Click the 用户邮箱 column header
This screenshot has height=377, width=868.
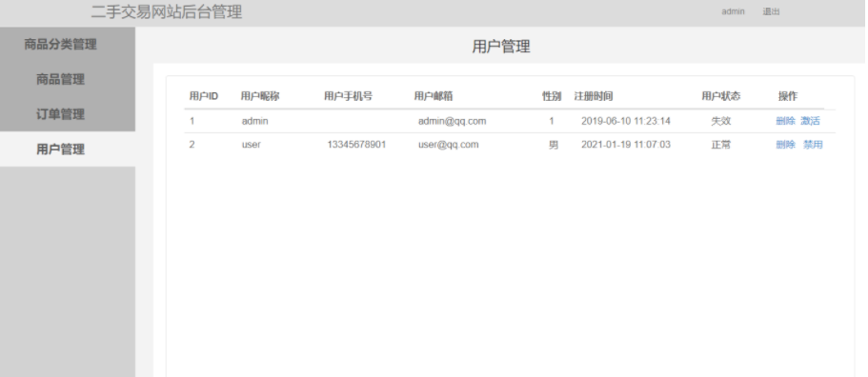(434, 96)
